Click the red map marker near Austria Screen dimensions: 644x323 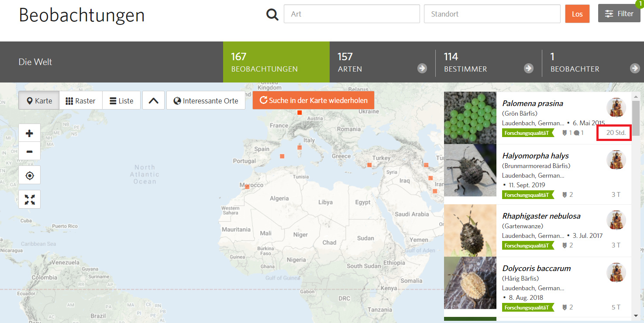[300, 113]
